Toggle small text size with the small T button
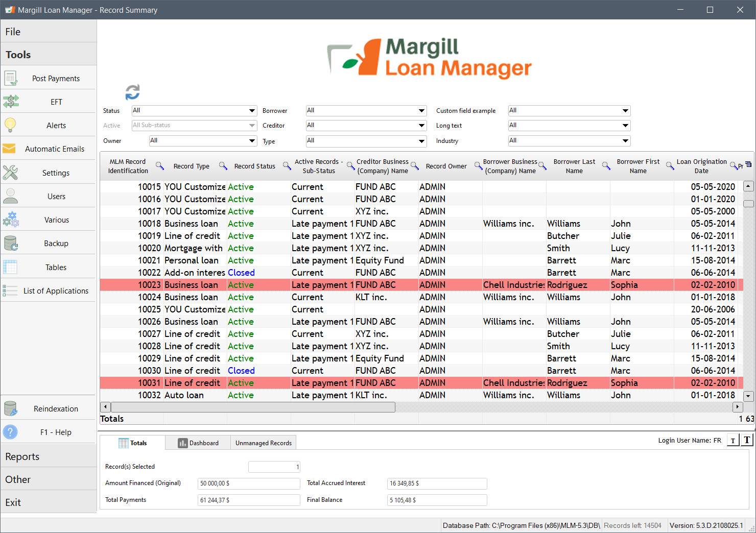This screenshot has width=756, height=533. coord(733,440)
